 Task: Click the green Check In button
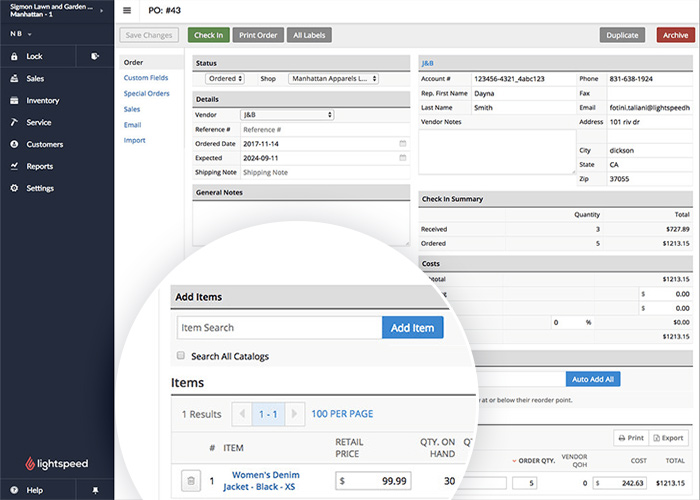(208, 35)
